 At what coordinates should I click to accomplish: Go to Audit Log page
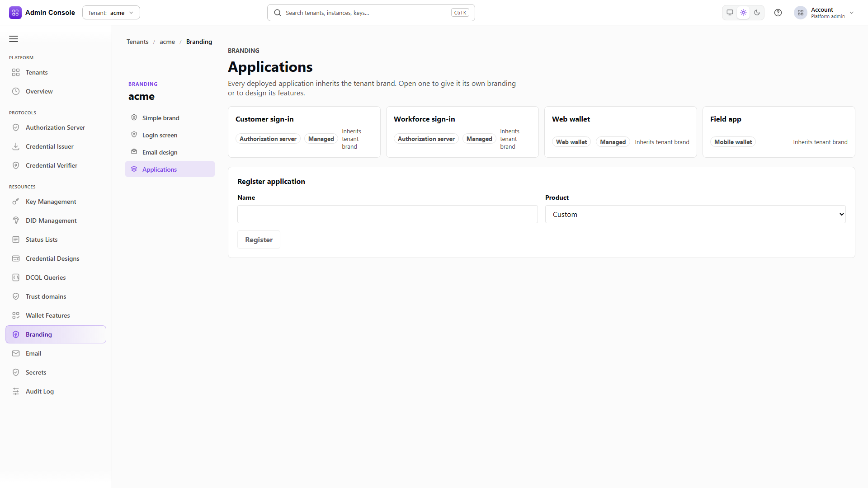tap(56, 391)
